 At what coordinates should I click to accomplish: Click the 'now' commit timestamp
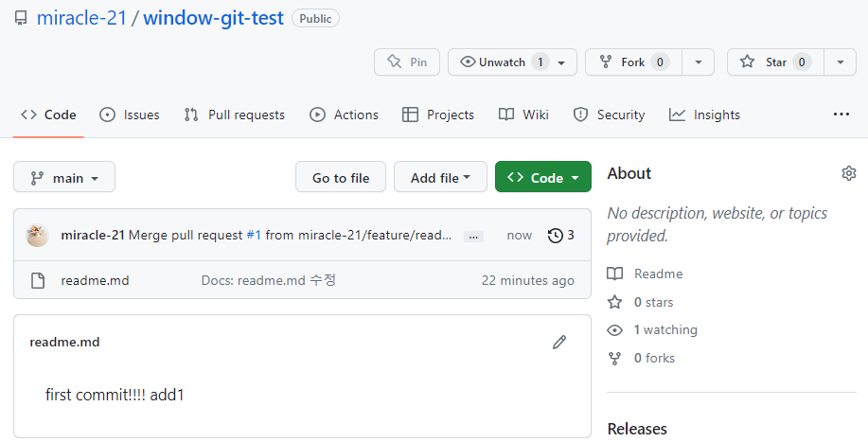pos(520,235)
